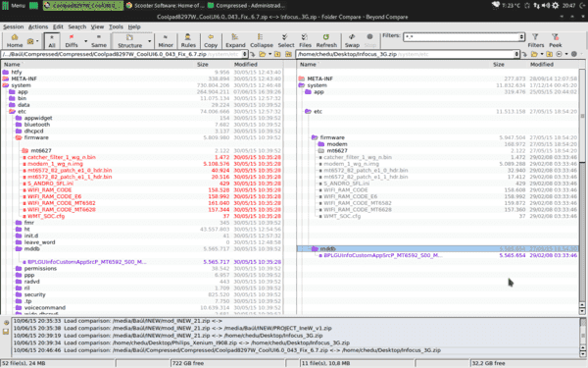
Task: Select left file modem_1_wg_n.img
Action: click(55, 164)
